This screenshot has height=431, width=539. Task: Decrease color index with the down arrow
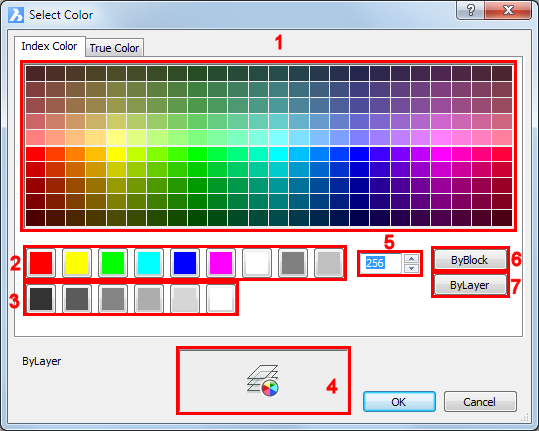click(x=411, y=268)
